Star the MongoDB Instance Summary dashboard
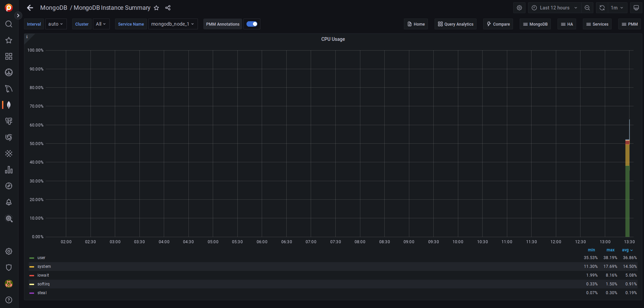Screen dimensions: 644x308 (x=156, y=8)
